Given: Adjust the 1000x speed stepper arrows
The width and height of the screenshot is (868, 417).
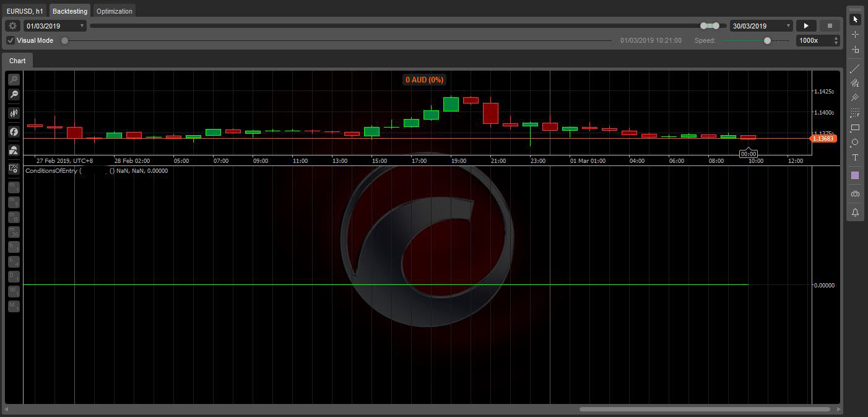Looking at the screenshot, I should pos(836,40).
